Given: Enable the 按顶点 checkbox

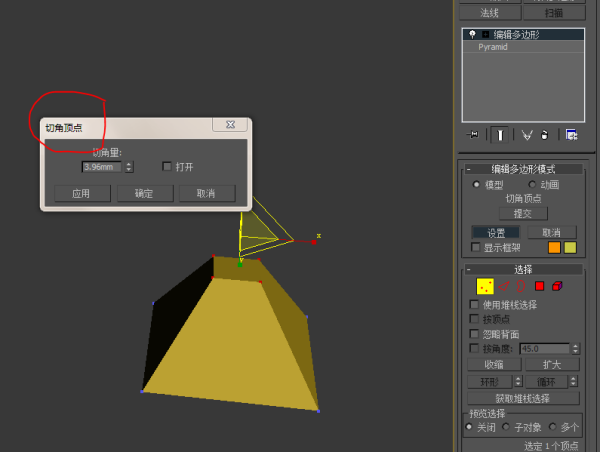Looking at the screenshot, I should point(474,319).
